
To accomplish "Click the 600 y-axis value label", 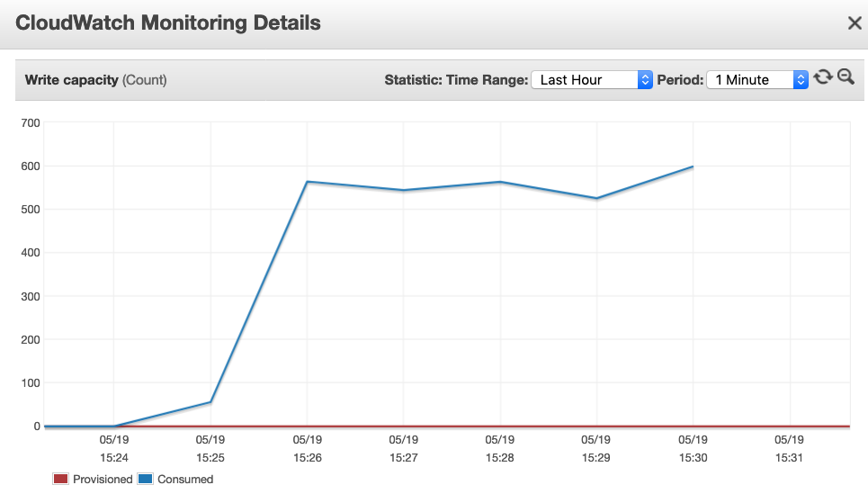I will pyautogui.click(x=31, y=166).
